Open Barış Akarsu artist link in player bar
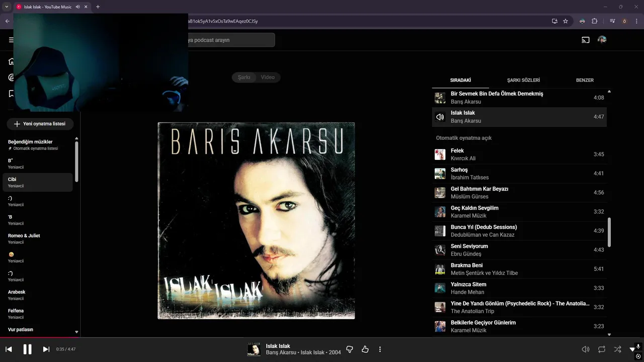644x362 pixels. [x=281, y=352]
